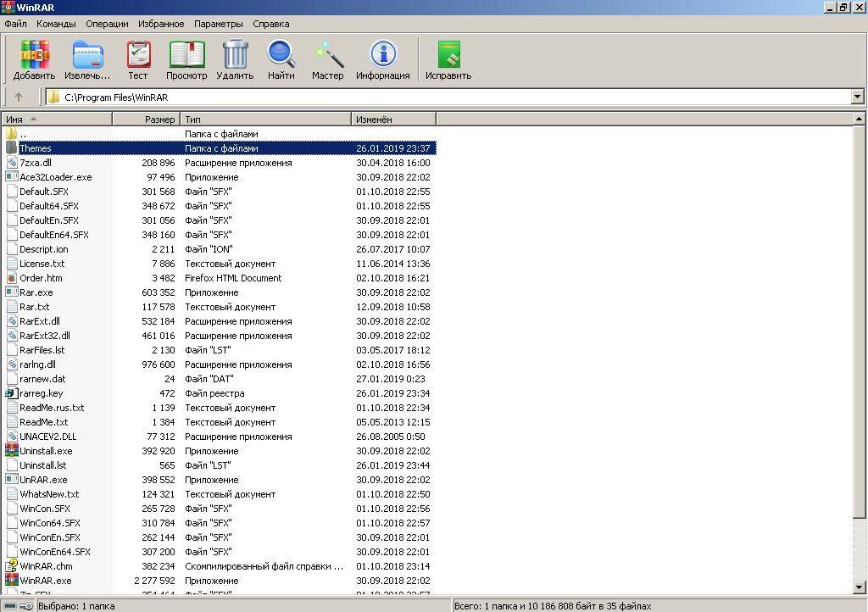Click the drive icon in the status bar
The height and width of the screenshot is (612, 868).
[10, 606]
